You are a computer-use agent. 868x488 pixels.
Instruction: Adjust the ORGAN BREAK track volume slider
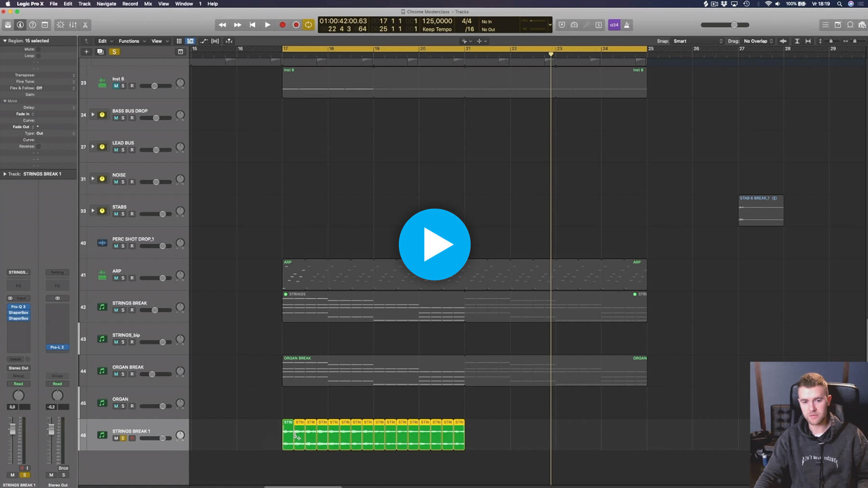coord(155,374)
